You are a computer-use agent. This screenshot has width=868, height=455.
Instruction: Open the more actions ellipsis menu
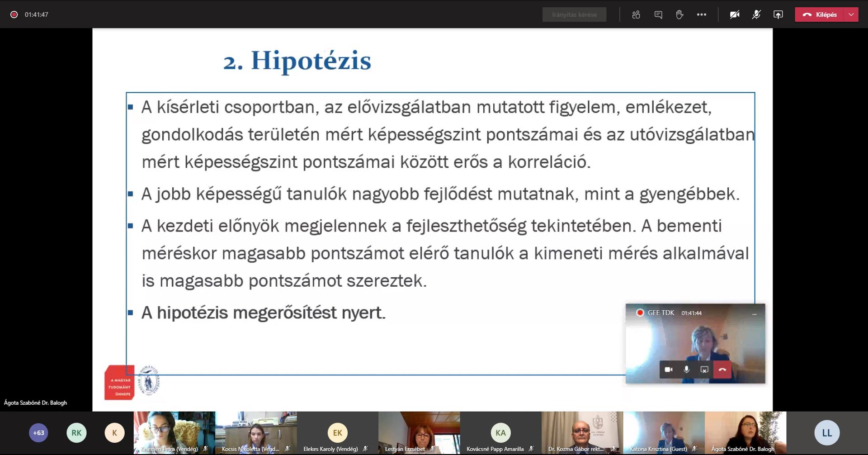[702, 14]
